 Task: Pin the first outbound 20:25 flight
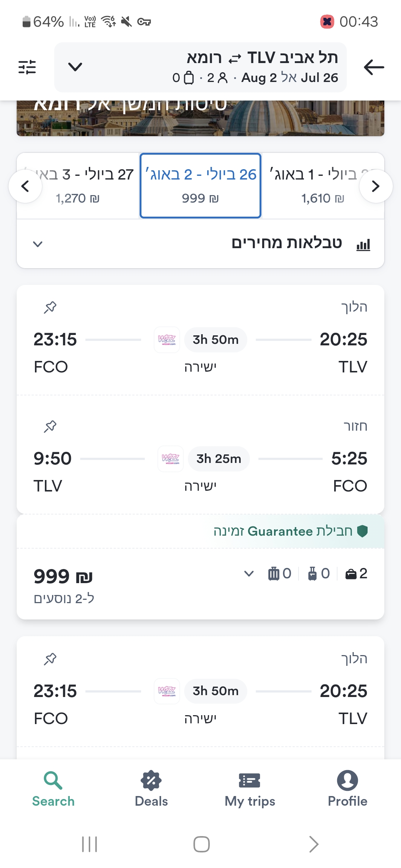[x=50, y=307]
